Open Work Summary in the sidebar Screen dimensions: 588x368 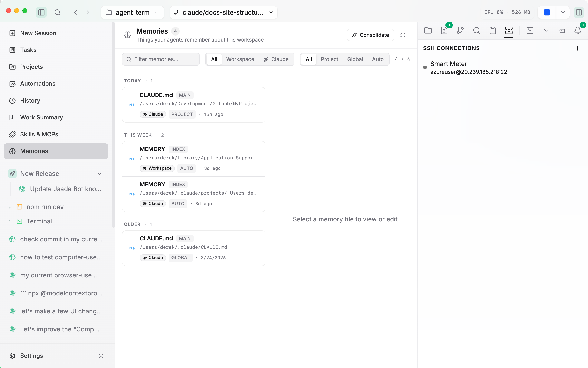click(x=56, y=117)
